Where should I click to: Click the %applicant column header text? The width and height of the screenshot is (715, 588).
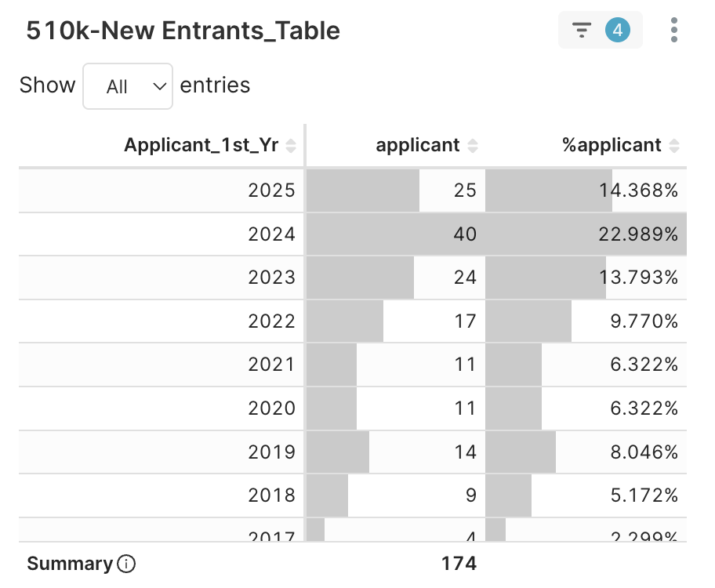click(612, 145)
